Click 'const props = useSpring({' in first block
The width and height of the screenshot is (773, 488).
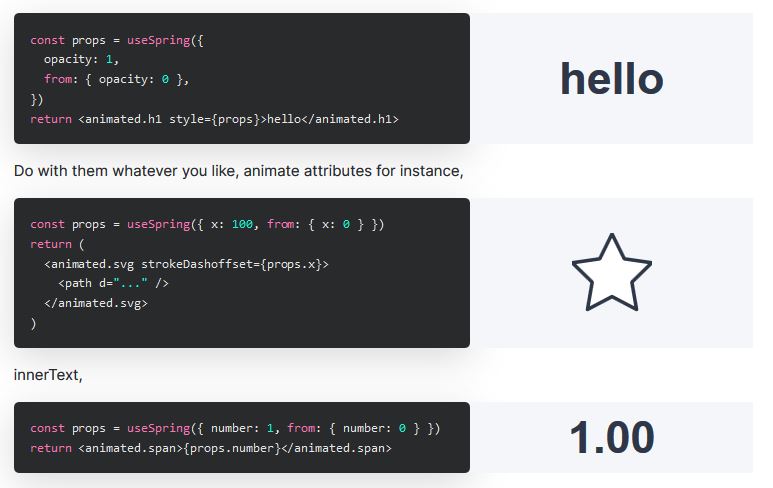pos(117,40)
